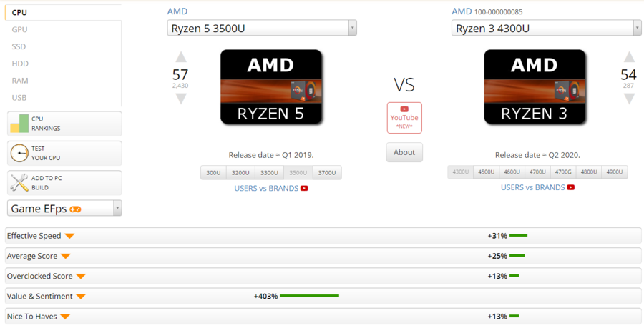Screen dimensions: 644x328
Task: Click Test Your CPU clock icon
Action: pos(19,153)
